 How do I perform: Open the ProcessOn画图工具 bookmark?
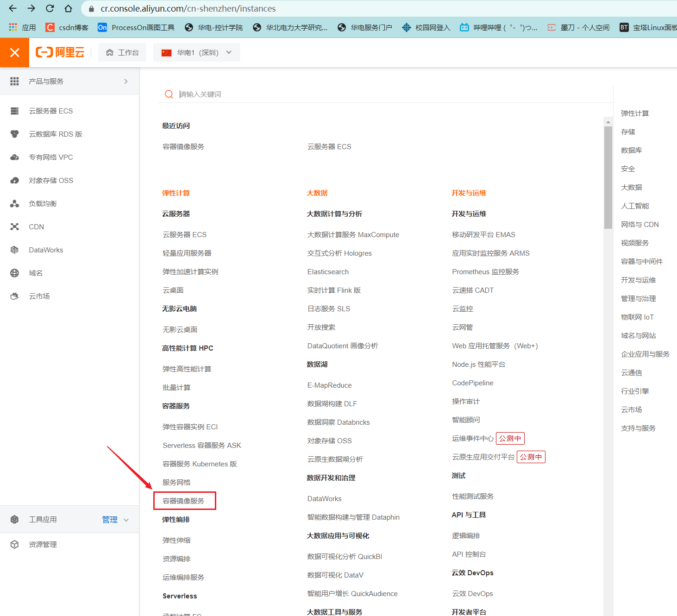(x=137, y=27)
